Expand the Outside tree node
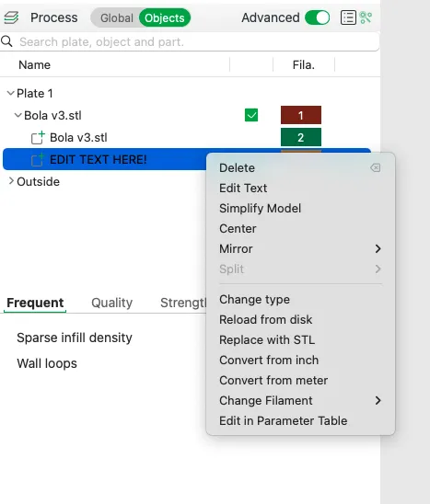Viewport: 430px width, 504px height. point(11,181)
